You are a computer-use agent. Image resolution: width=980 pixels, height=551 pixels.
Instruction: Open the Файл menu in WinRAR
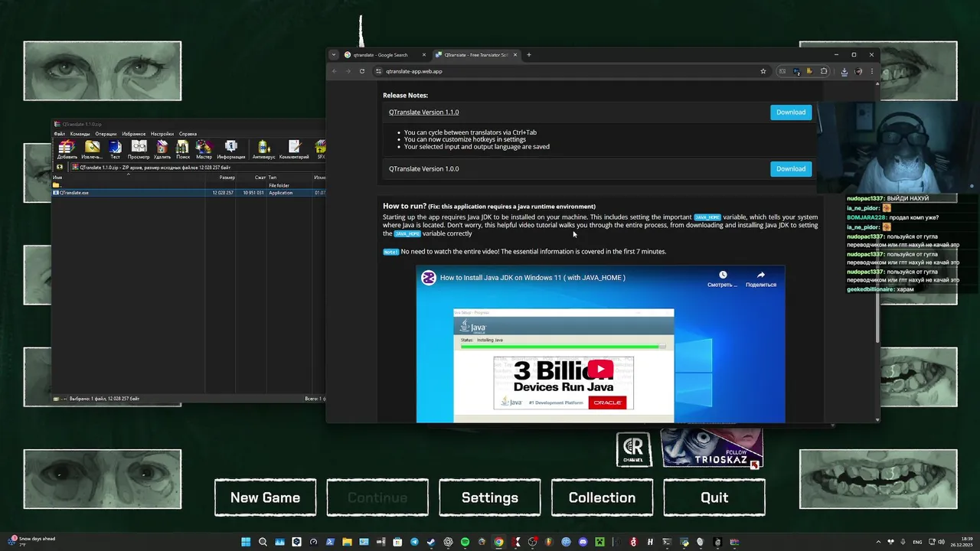[59, 134]
